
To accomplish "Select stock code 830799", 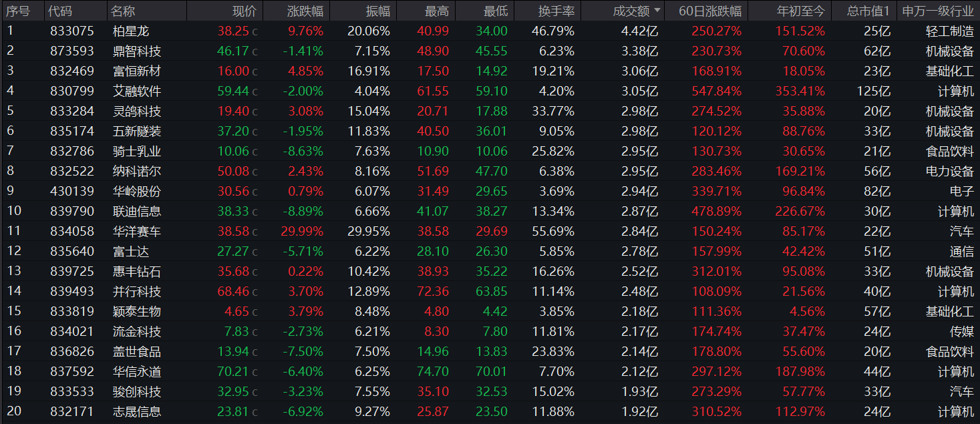I will [x=72, y=91].
